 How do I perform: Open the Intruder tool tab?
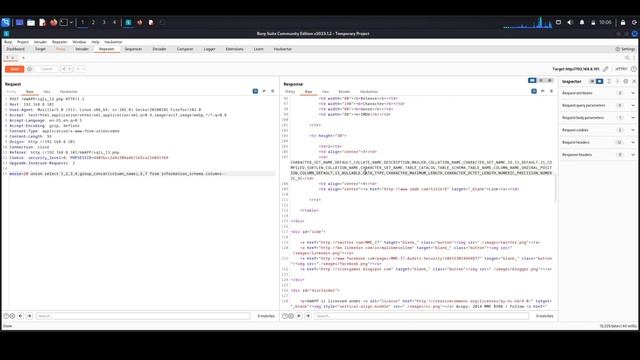point(82,49)
